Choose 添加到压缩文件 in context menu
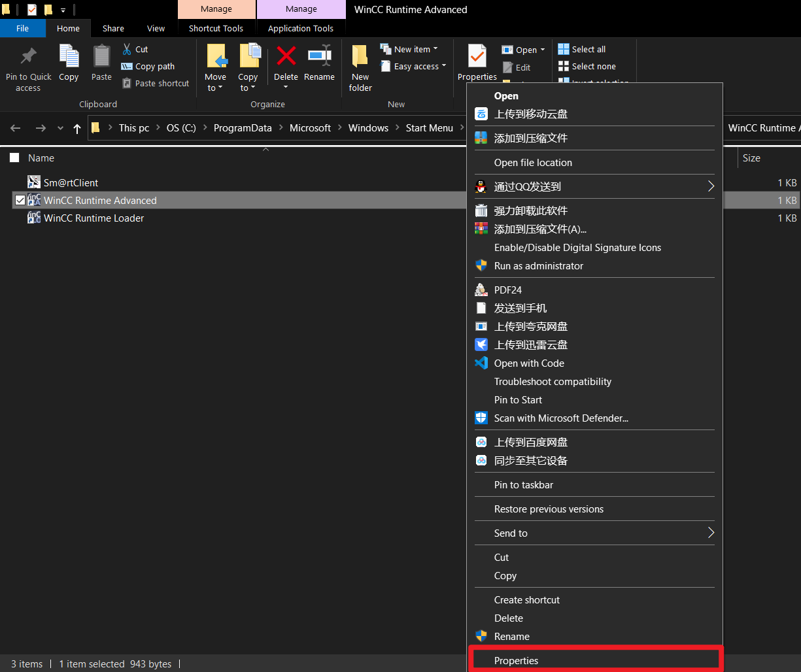Viewport: 801px width, 672px height. click(x=595, y=138)
